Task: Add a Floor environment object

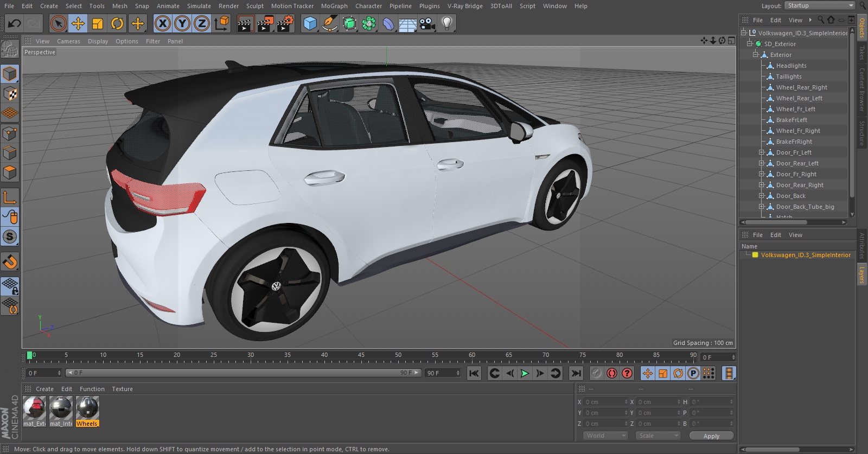Action: (x=407, y=23)
